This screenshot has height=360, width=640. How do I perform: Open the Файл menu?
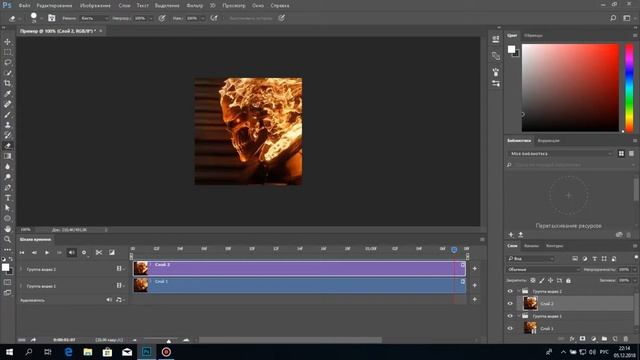pos(24,6)
